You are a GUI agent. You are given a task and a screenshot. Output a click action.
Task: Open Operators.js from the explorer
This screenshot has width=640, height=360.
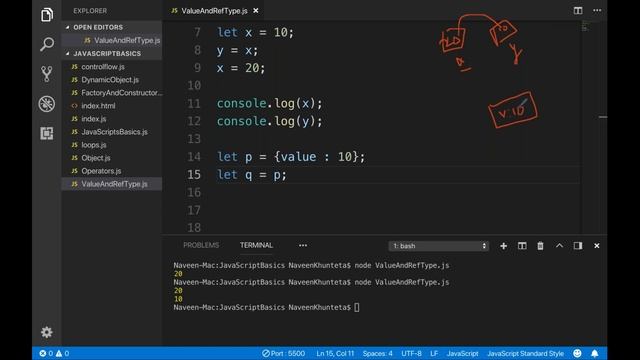[x=101, y=171]
